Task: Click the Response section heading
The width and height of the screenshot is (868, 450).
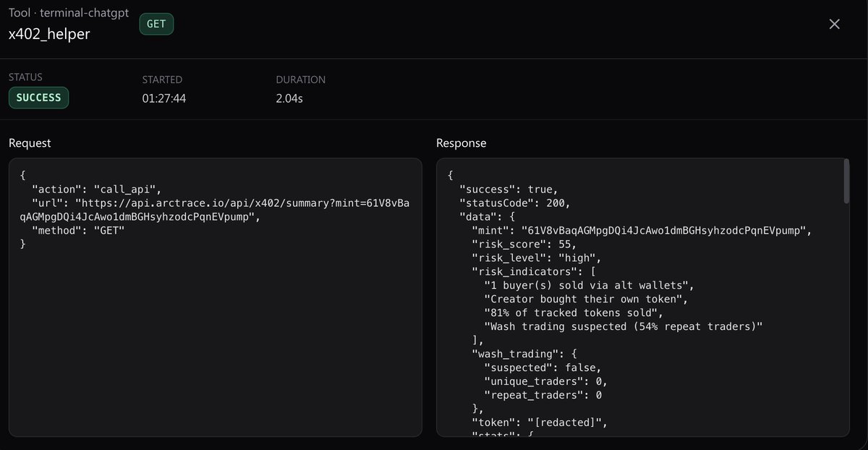Action: (x=461, y=143)
